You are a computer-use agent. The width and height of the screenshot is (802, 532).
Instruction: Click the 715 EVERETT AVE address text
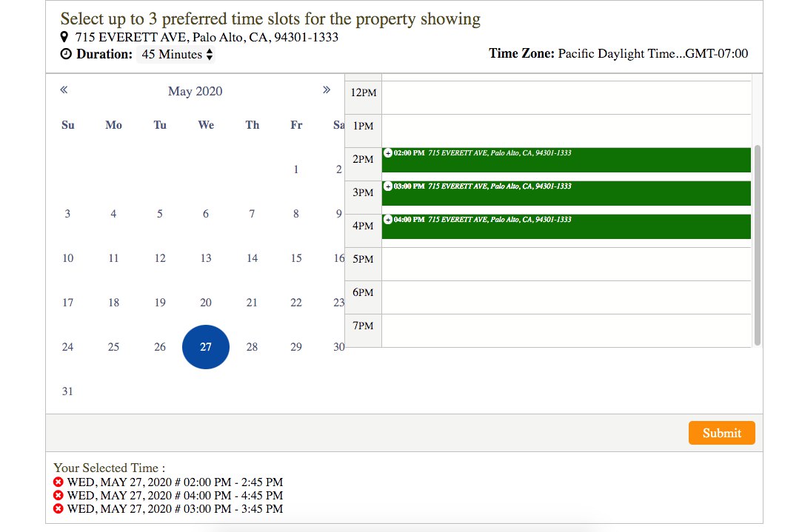tap(207, 37)
